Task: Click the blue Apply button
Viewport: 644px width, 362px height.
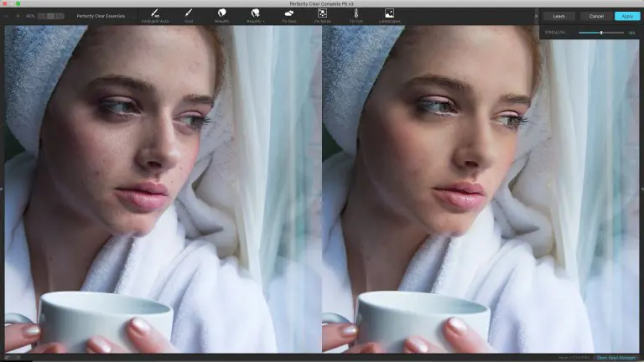Action: coord(626,16)
